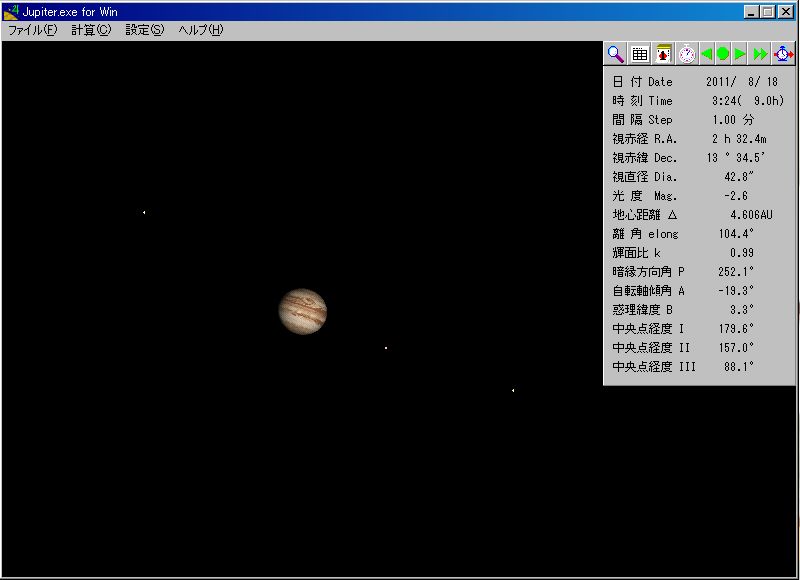Click the R.A. value 2 h 32.4m
The width and height of the screenshot is (800, 580).
tap(739, 139)
